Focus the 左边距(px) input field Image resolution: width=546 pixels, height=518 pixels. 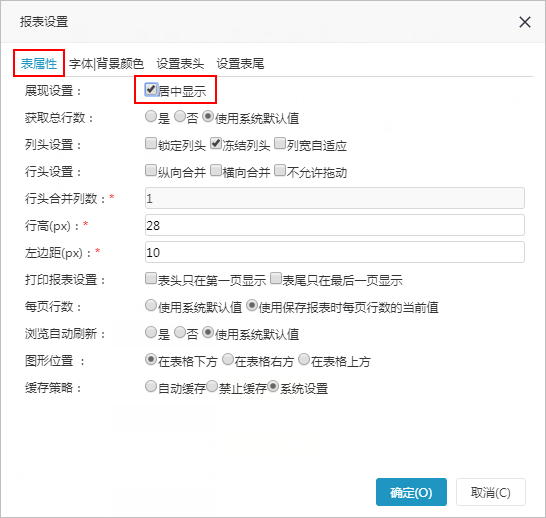335,252
